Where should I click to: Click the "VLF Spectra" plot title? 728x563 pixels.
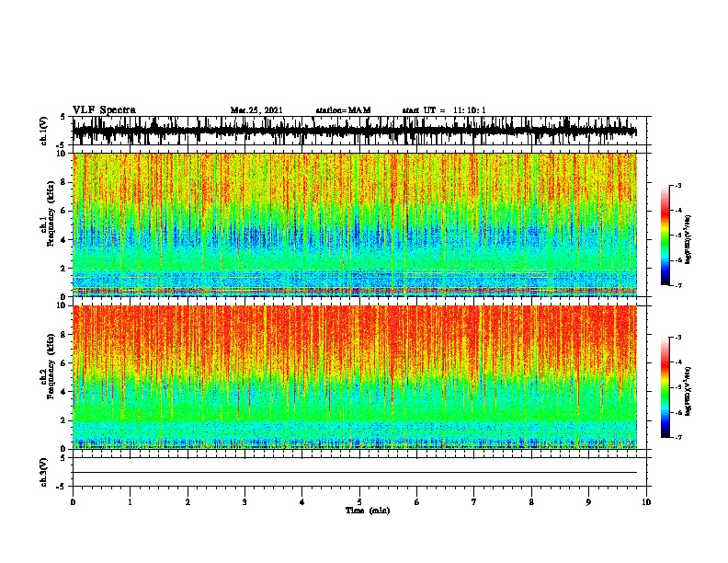click(x=104, y=110)
